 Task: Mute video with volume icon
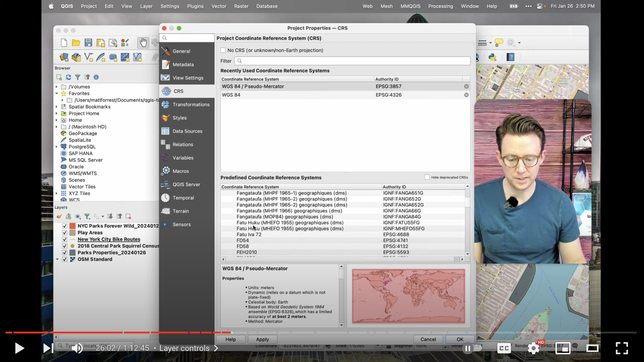77,348
